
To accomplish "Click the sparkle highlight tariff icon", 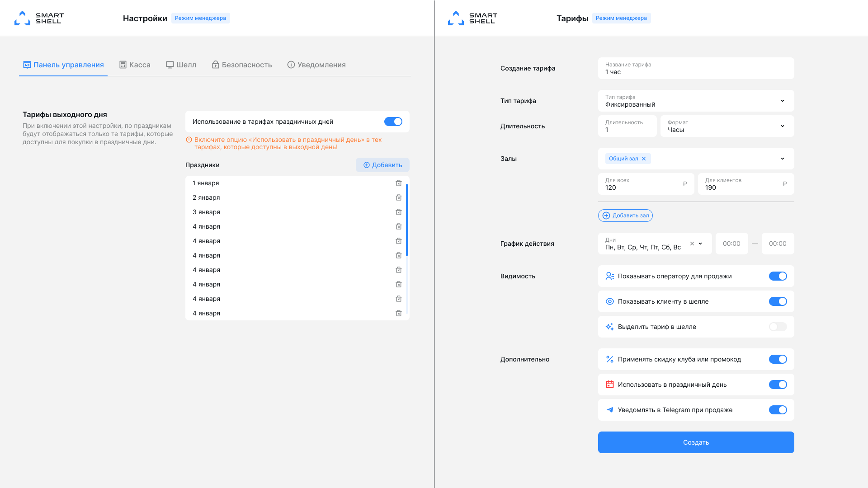I will [610, 327].
